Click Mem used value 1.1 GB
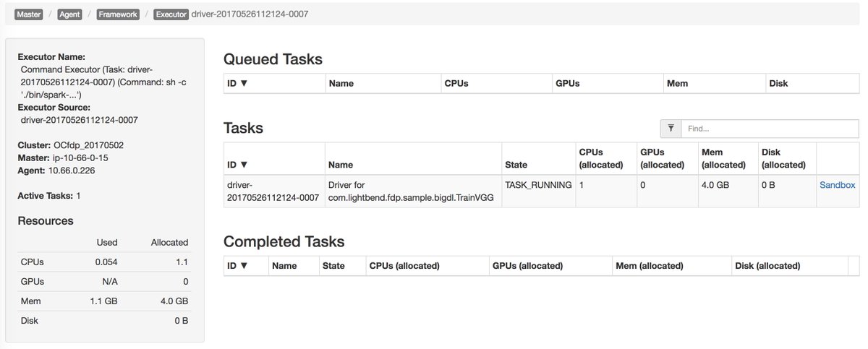868x349 pixels. tap(103, 301)
